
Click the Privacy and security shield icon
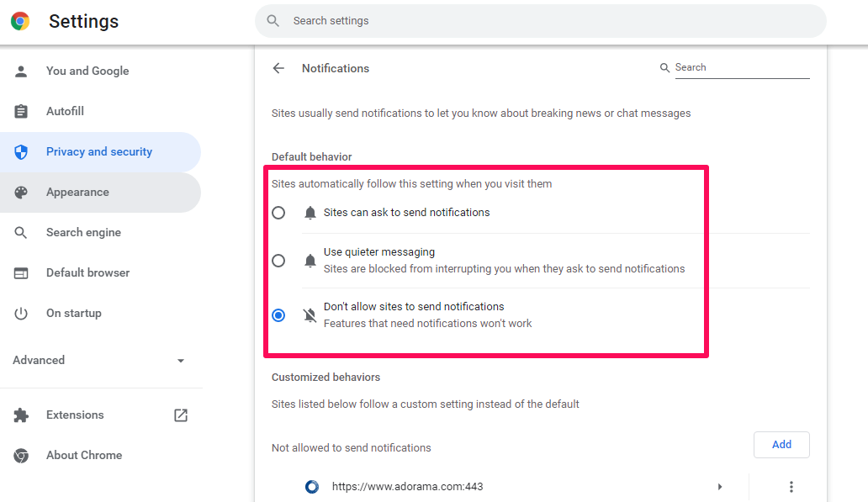click(x=21, y=152)
